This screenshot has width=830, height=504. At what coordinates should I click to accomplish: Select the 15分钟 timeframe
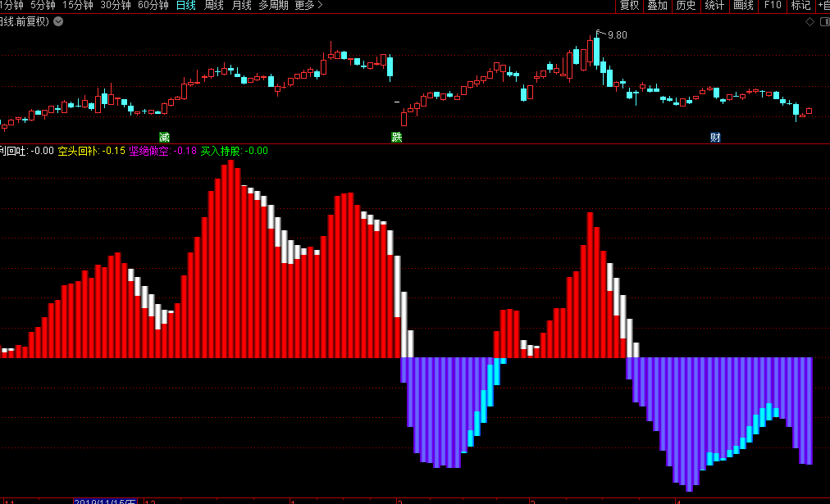pos(78,6)
